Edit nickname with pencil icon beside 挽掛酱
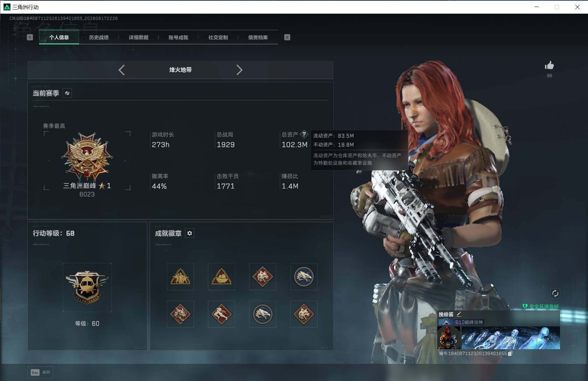588x381 pixels. (459, 314)
